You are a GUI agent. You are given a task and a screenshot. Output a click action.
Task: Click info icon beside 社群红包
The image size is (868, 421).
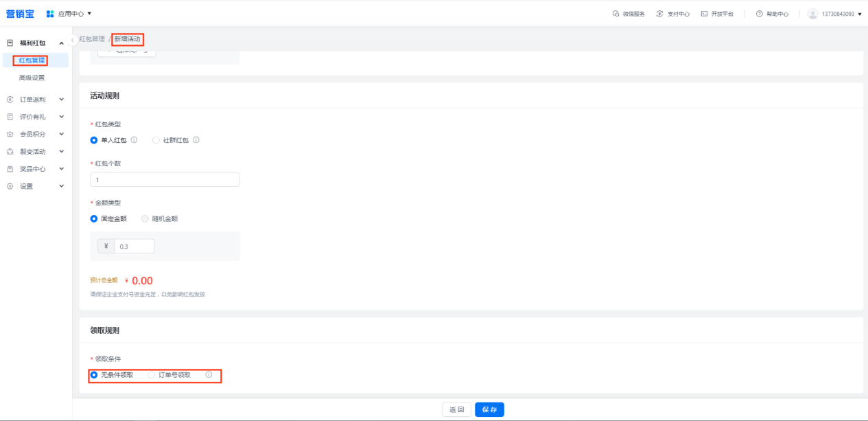pos(196,140)
